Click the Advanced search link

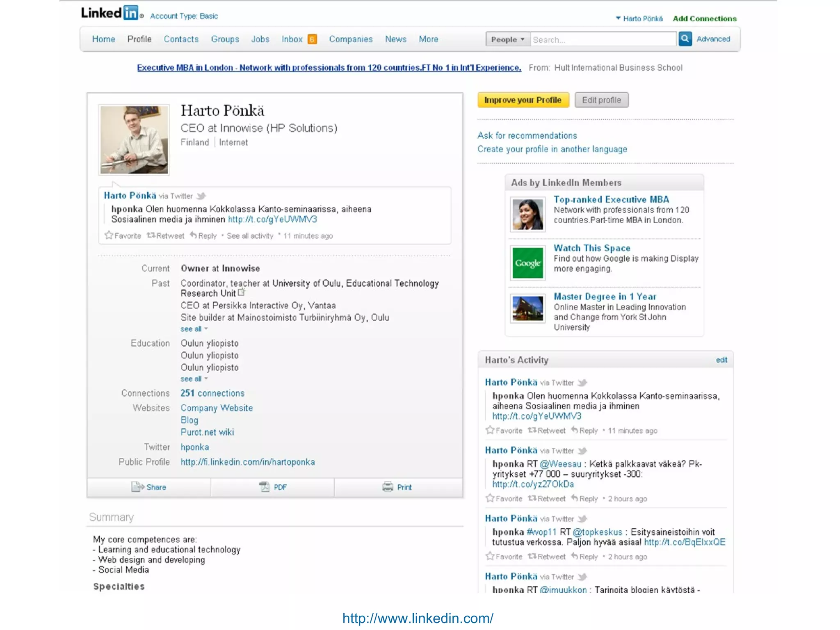coord(713,39)
